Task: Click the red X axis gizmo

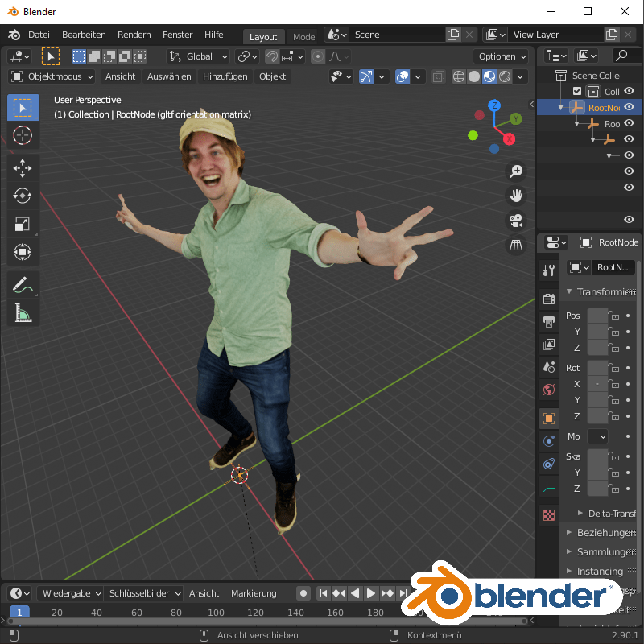Action: coord(509,139)
